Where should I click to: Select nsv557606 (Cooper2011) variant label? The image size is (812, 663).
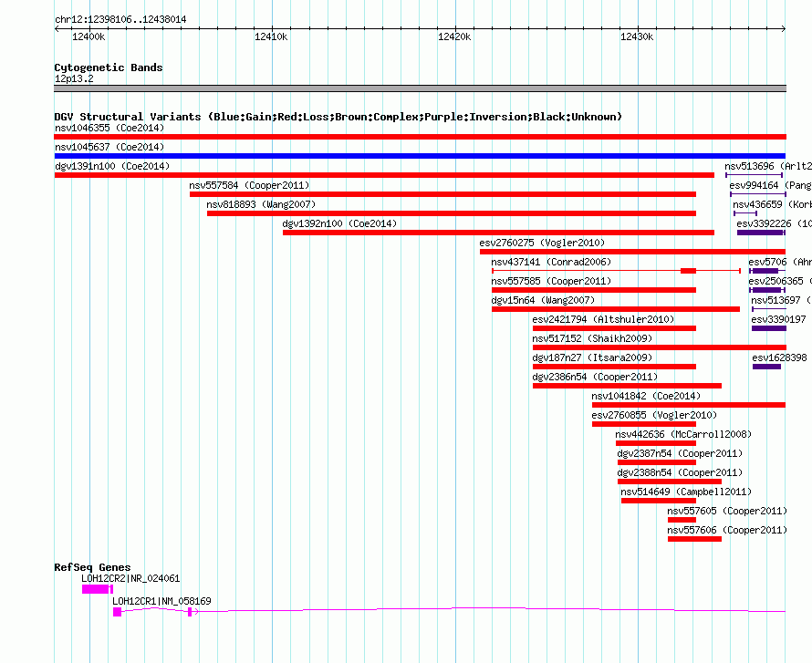[727, 530]
